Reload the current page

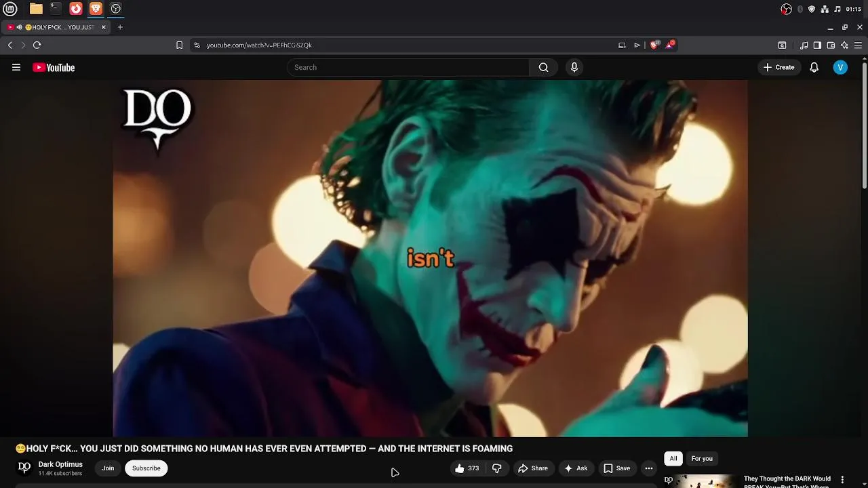pos(37,45)
